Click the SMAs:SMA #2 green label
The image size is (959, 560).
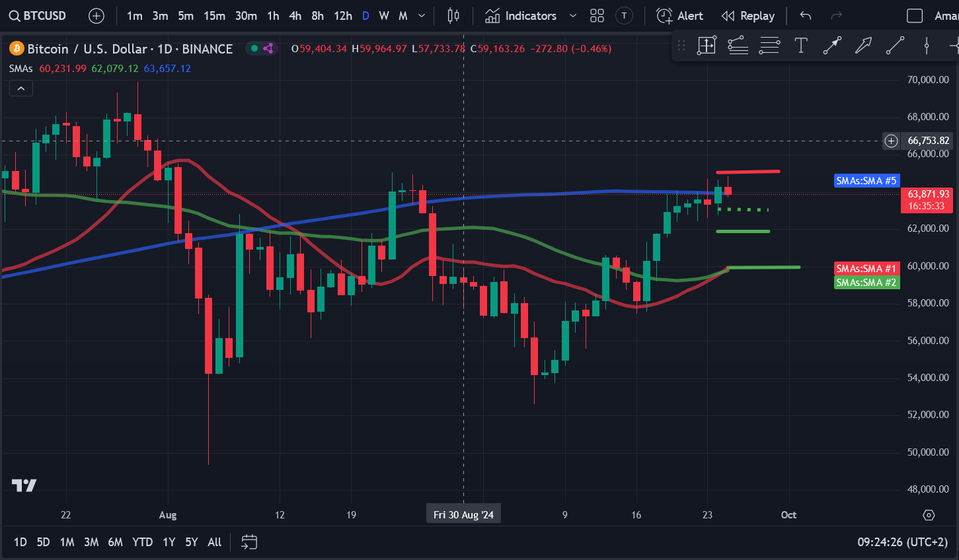[866, 283]
